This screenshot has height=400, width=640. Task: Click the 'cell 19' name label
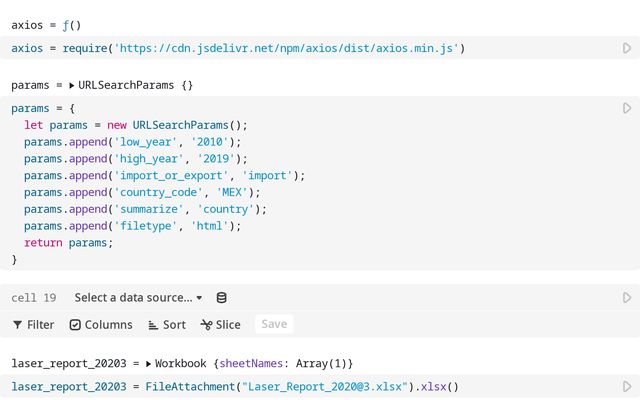pos(33,297)
